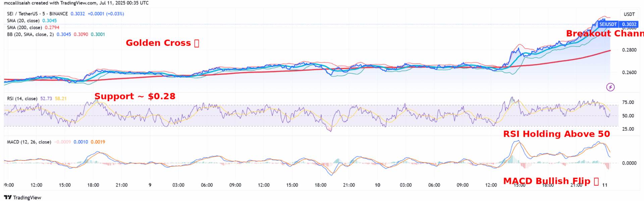Click the BB lower value 0.3001

pyautogui.click(x=98, y=35)
